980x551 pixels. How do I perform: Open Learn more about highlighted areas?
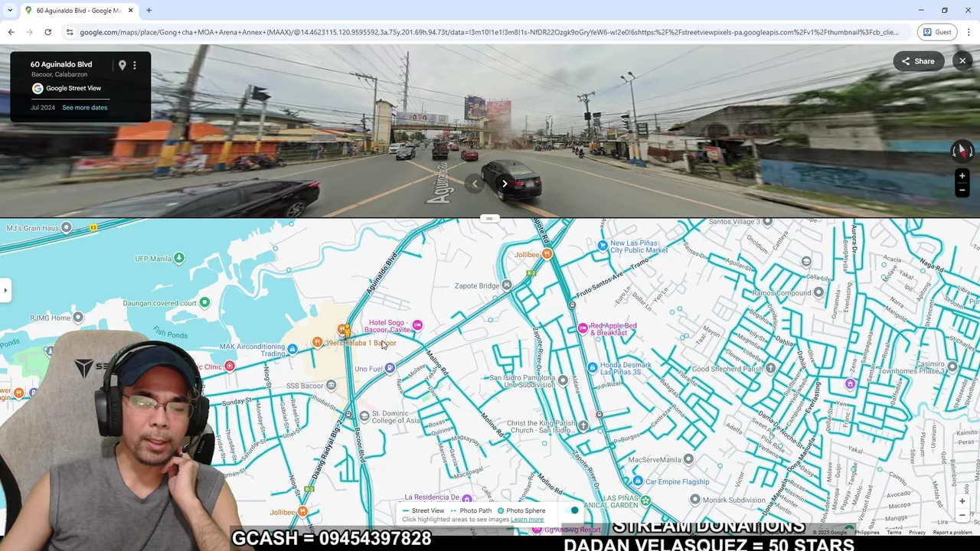[527, 520]
